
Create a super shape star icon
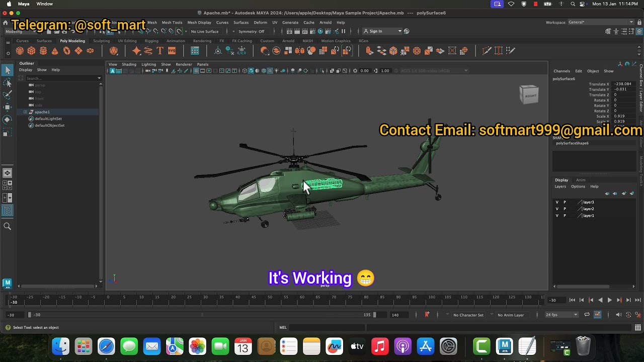(x=136, y=51)
